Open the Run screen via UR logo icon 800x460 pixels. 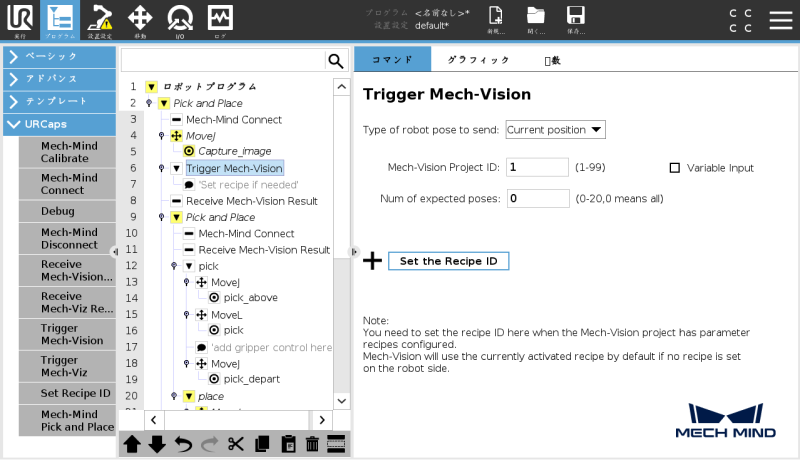(x=20, y=20)
